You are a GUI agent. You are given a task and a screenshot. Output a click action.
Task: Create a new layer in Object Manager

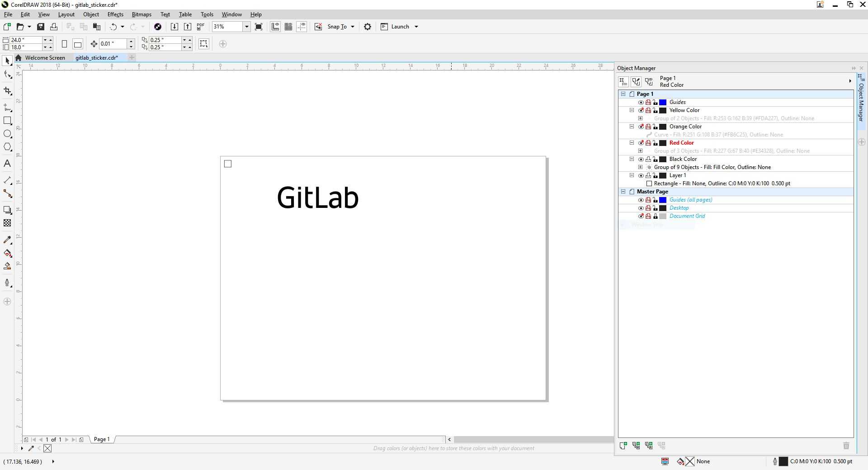point(623,446)
